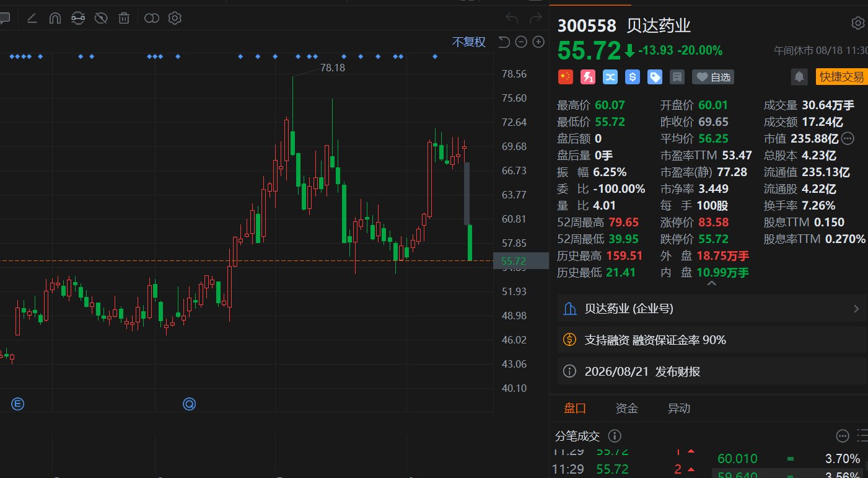868x478 pixels.
Task: Click the 市净率 3.449 value
Action: (713, 188)
